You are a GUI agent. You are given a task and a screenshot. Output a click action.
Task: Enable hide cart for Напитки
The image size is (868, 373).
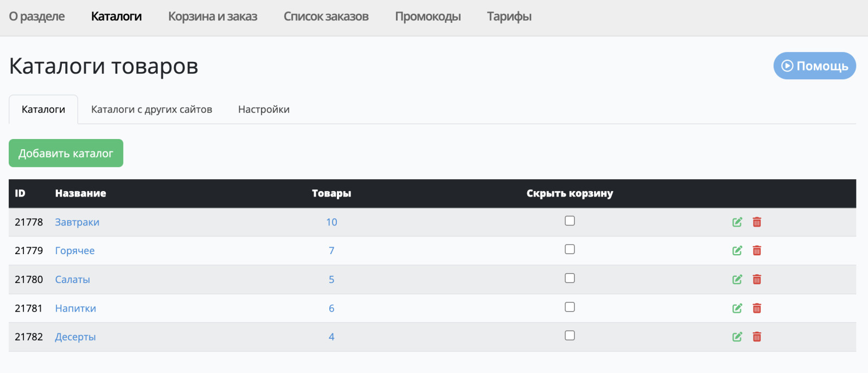click(x=570, y=307)
